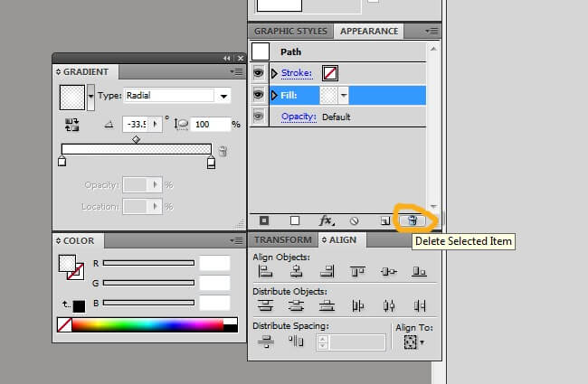Click the Vertical Distribute Center icon

[296, 305]
